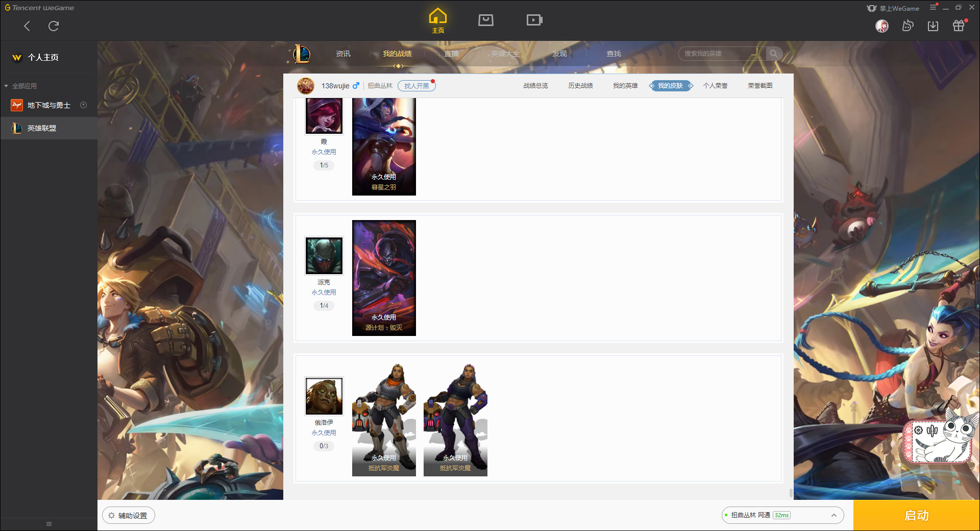Click the 找人开黑 button
Image resolution: width=980 pixels, height=531 pixels.
pyautogui.click(x=416, y=86)
